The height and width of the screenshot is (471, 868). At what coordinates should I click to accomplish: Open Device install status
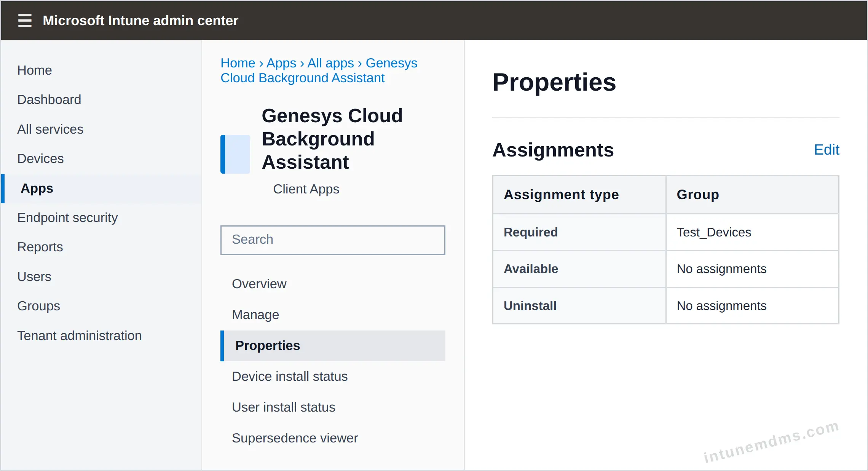290,376
